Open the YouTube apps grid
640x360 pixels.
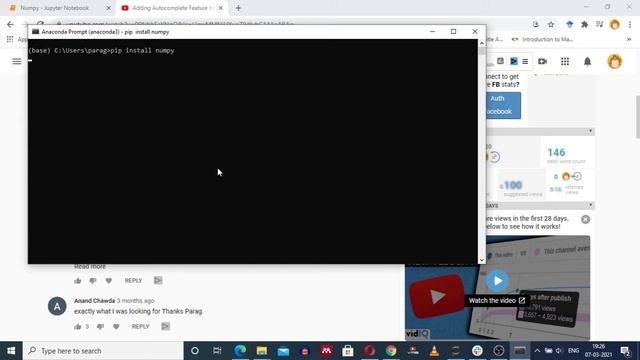point(565,62)
